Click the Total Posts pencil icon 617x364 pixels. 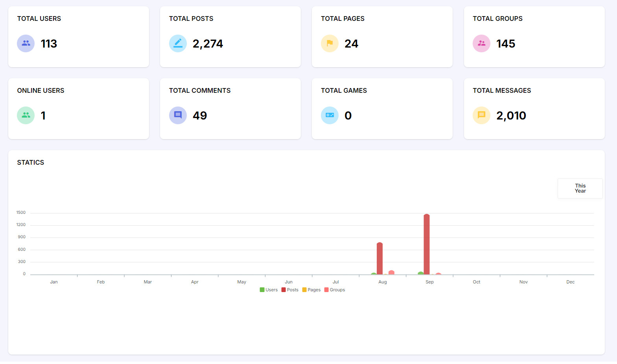tap(178, 43)
